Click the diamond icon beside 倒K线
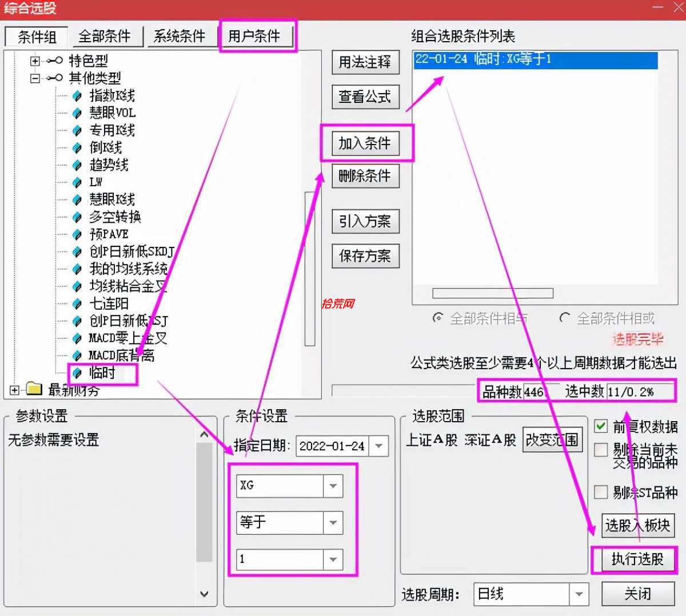Screen dimensions: 686x616 77,148
